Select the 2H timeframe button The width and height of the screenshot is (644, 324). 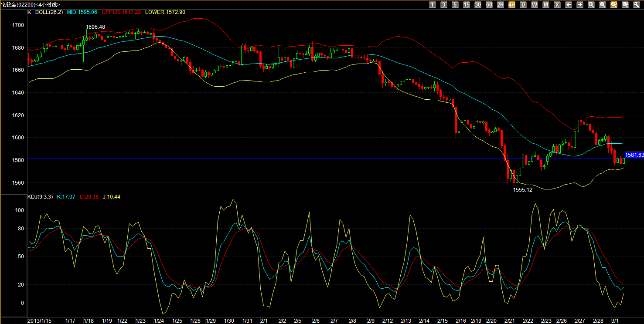[x=501, y=5]
